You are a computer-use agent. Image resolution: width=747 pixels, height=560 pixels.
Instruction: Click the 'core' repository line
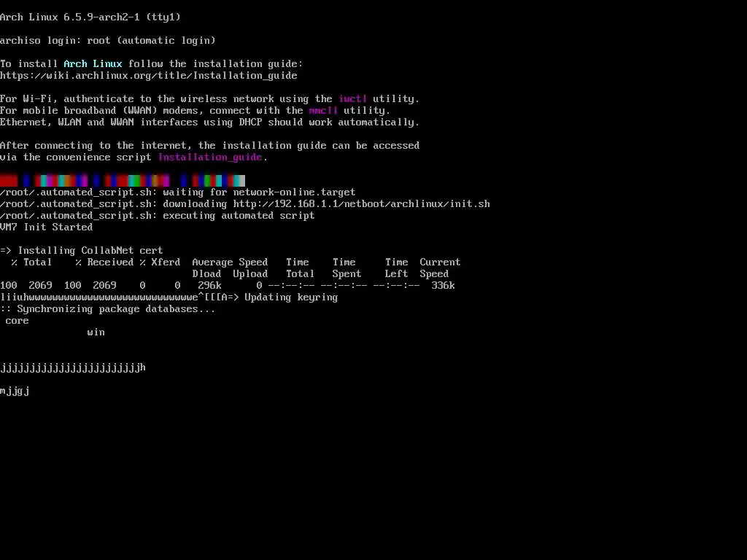point(18,321)
